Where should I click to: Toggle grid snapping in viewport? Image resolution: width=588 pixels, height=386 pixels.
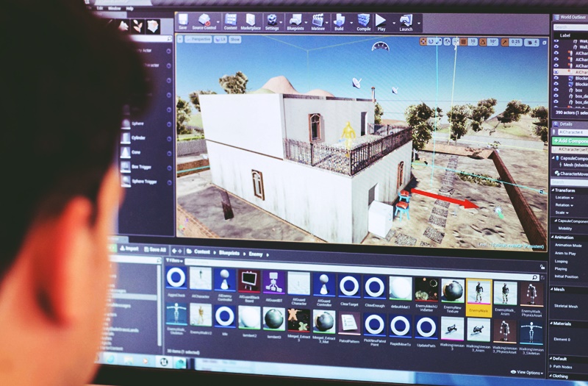tap(464, 42)
